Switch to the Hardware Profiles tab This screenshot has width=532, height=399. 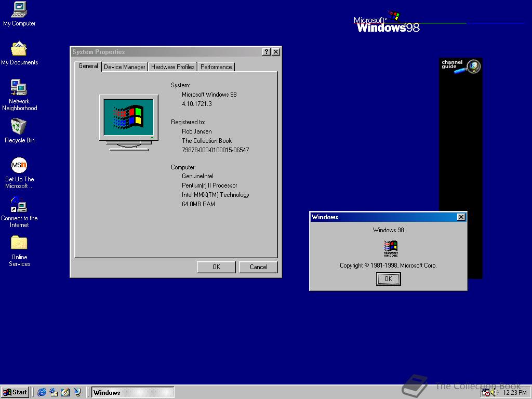tap(172, 67)
